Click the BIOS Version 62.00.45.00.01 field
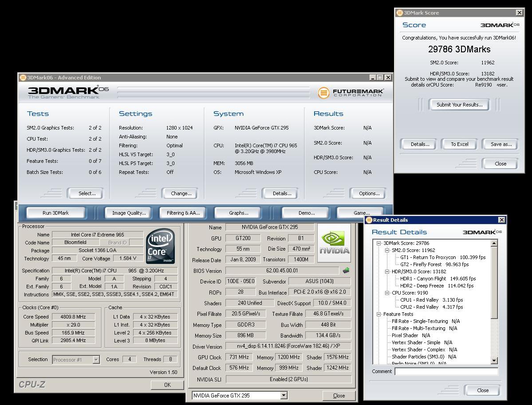 (x=282, y=271)
